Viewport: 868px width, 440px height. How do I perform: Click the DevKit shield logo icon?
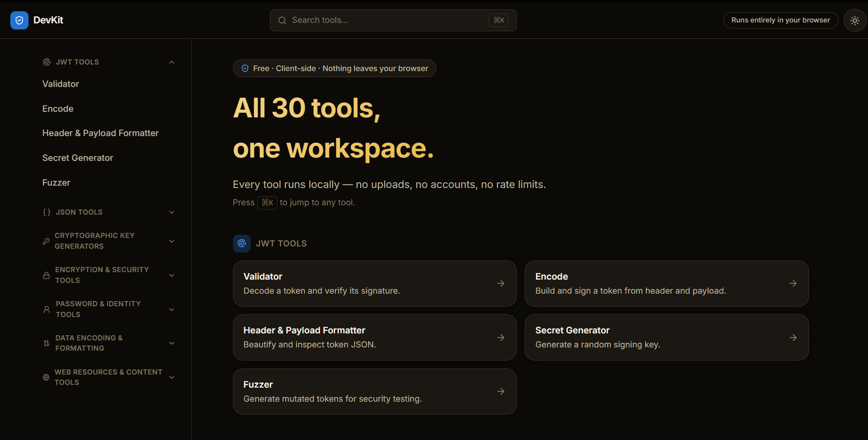[x=19, y=20]
